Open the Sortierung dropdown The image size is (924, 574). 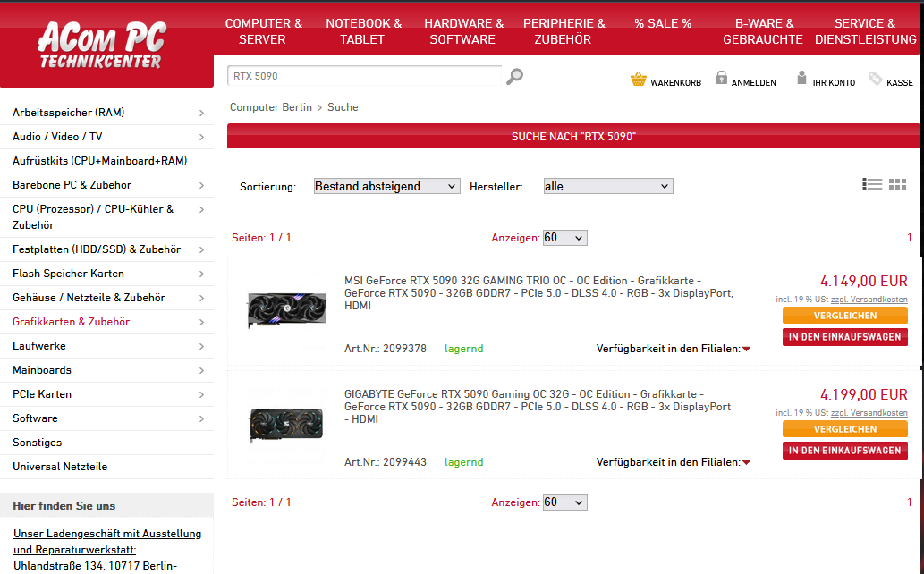pyautogui.click(x=386, y=186)
